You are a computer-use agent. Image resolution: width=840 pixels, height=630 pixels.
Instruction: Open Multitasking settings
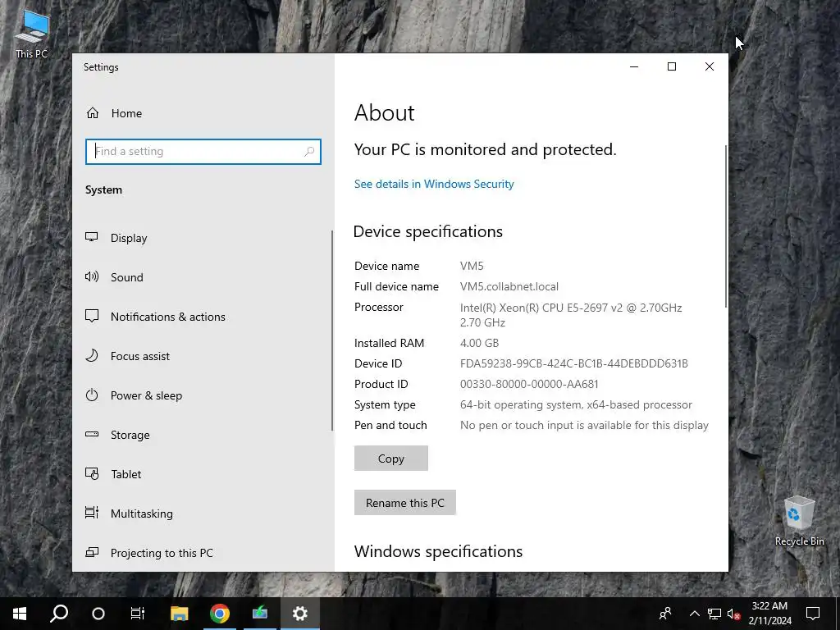click(141, 514)
